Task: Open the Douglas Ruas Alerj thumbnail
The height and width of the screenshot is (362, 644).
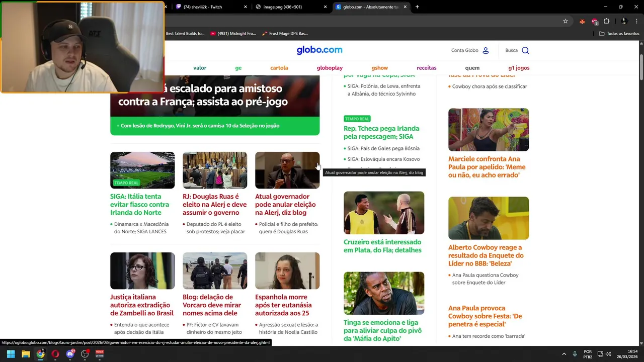Action: pos(215,170)
